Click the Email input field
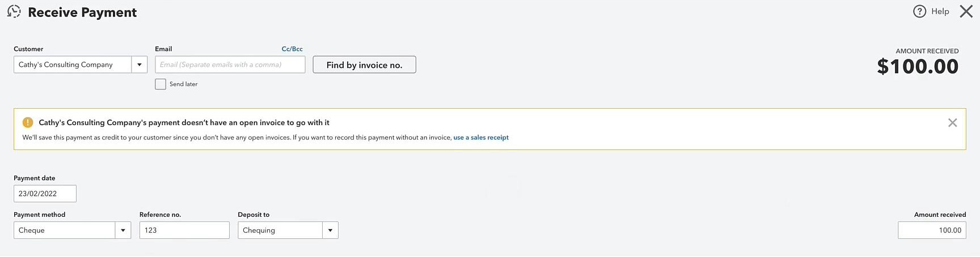 pos(230,65)
